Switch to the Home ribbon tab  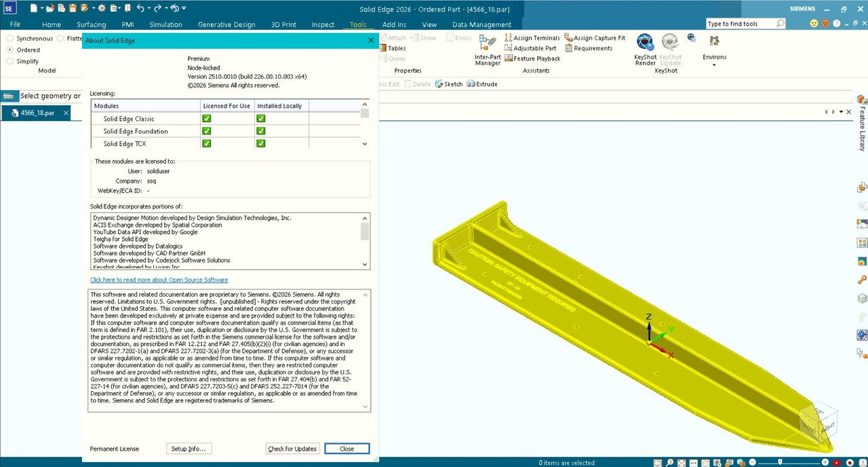click(52, 24)
